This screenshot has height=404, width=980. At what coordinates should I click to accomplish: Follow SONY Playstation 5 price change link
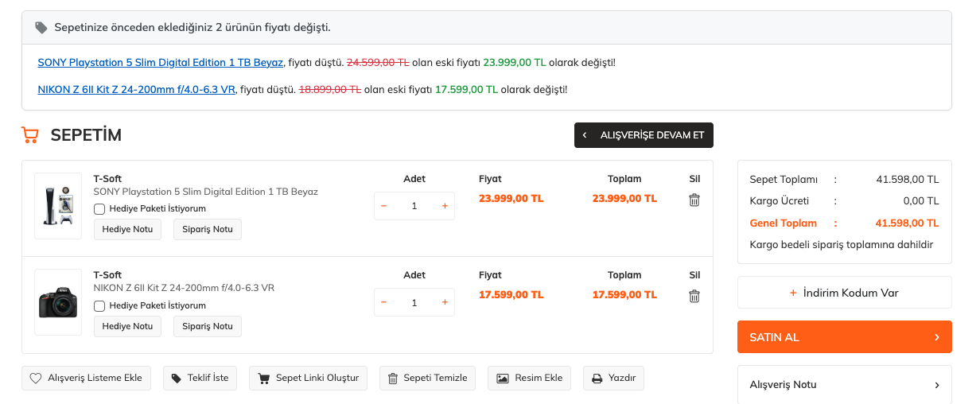click(161, 62)
